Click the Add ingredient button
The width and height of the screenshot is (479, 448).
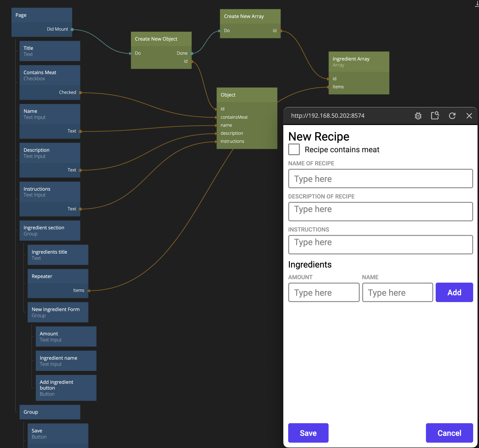tap(454, 292)
